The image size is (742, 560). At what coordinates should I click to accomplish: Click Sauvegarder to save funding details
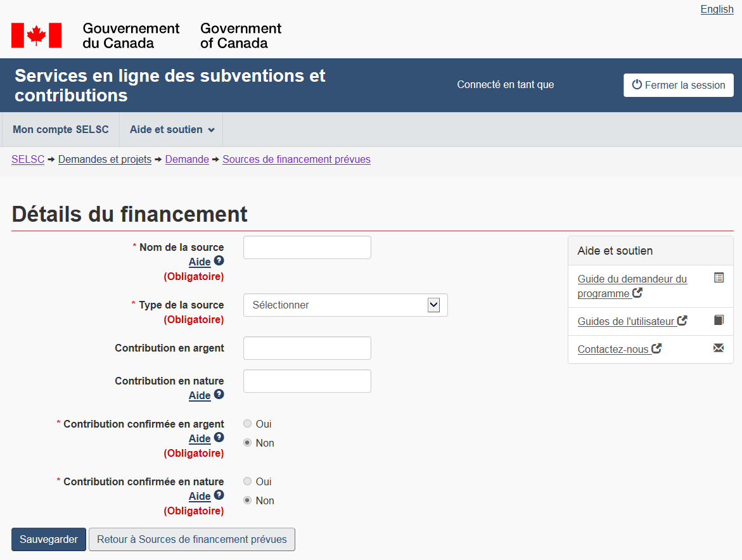pos(49,540)
